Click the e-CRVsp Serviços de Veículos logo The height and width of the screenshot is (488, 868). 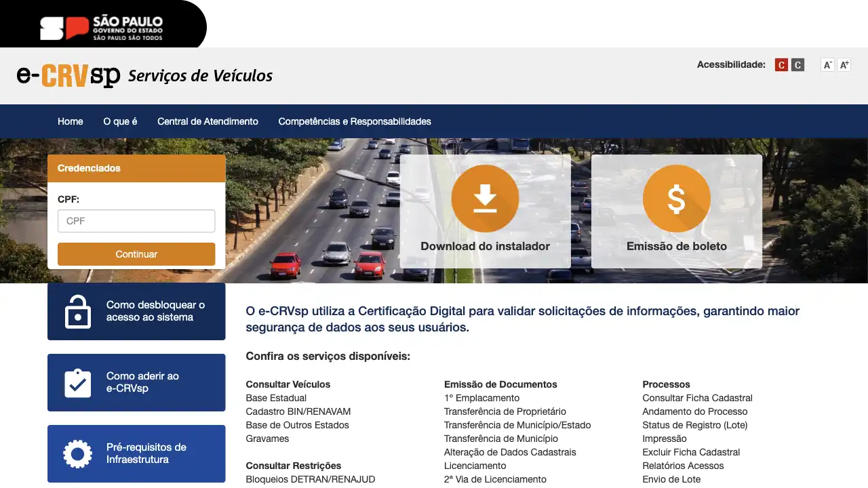click(145, 75)
